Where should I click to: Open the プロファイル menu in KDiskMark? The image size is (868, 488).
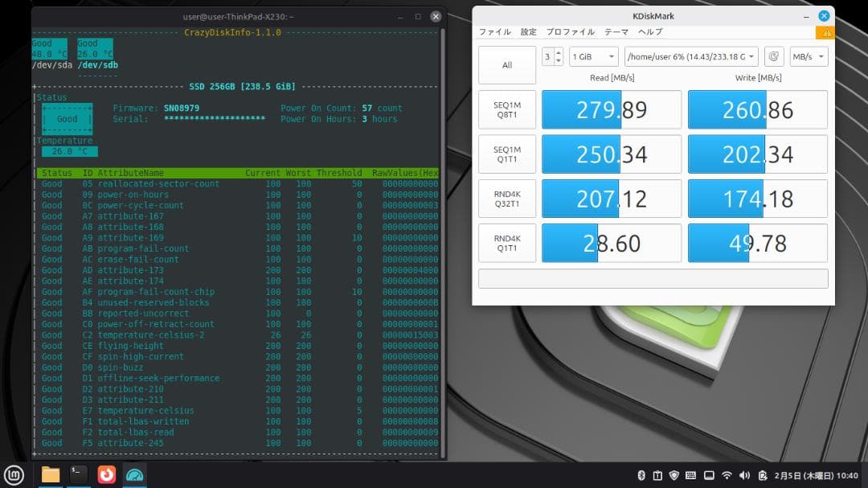pyautogui.click(x=571, y=32)
